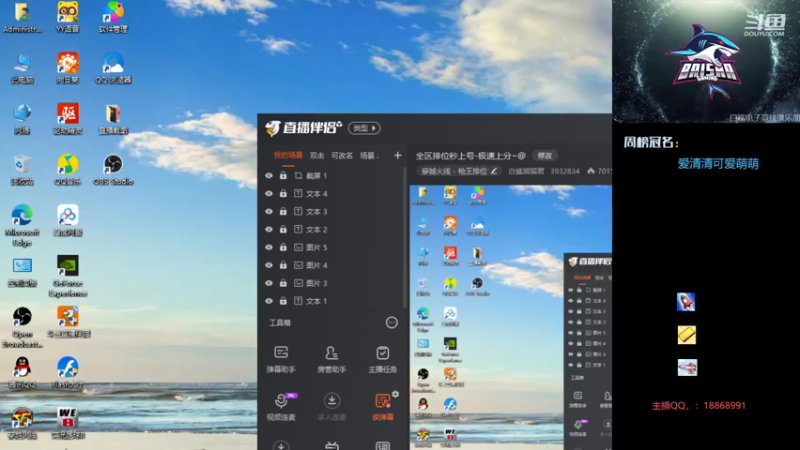Click shark logo image overlay
The width and height of the screenshot is (800, 450).
click(x=706, y=61)
